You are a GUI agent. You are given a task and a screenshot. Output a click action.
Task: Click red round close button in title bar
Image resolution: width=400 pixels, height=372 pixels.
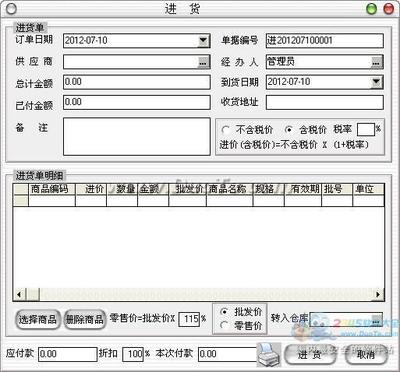click(x=389, y=9)
